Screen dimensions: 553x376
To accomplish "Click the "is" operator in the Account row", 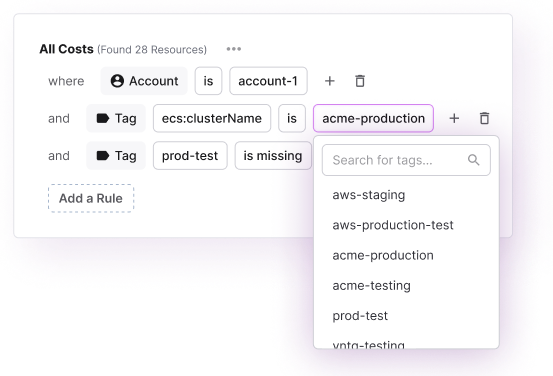I will tap(208, 81).
